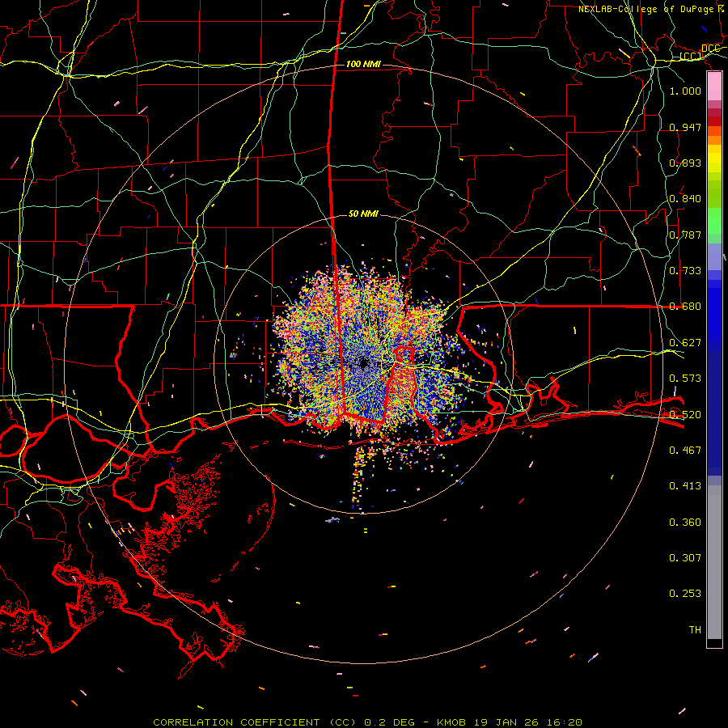
Task: Click the "19 JAN 26" date in the footer
Action: [506, 722]
